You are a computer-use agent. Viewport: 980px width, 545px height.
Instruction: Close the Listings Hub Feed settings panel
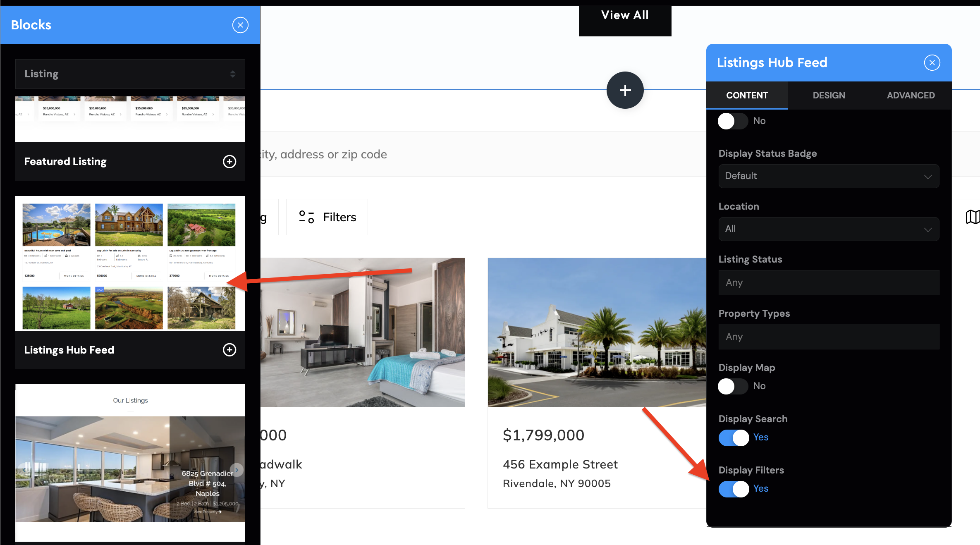pos(932,63)
